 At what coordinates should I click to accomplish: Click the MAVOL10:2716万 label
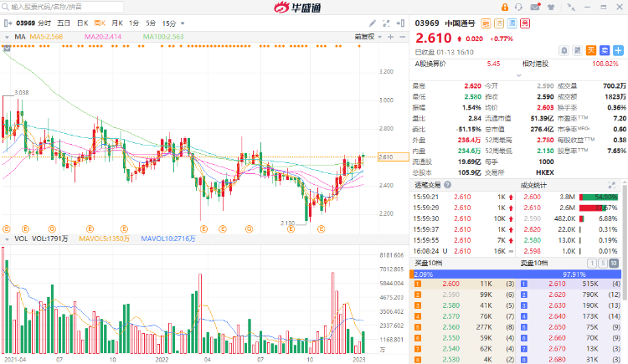(x=168, y=238)
